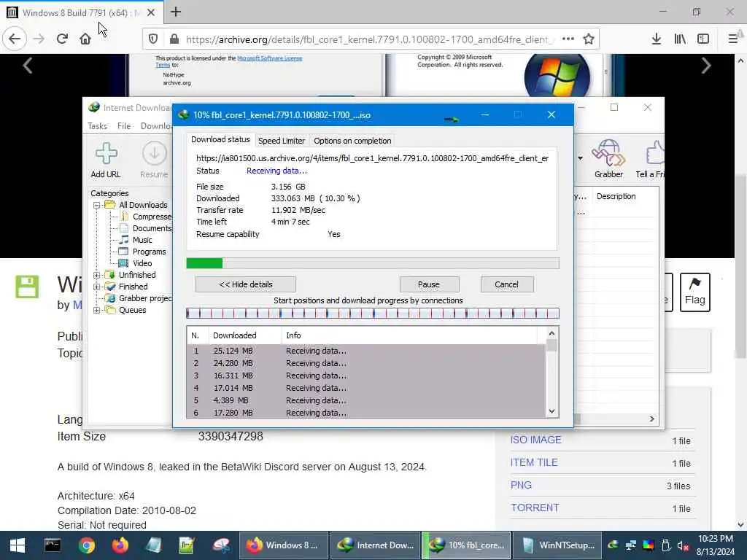Open Firefox library icon
Image resolution: width=747 pixels, height=560 pixels.
pos(680,39)
